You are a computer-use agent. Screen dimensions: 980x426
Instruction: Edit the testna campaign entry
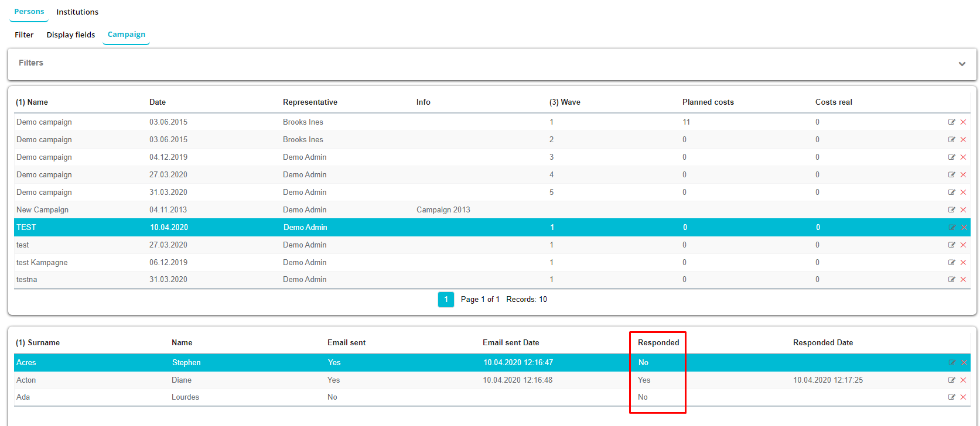(x=951, y=280)
